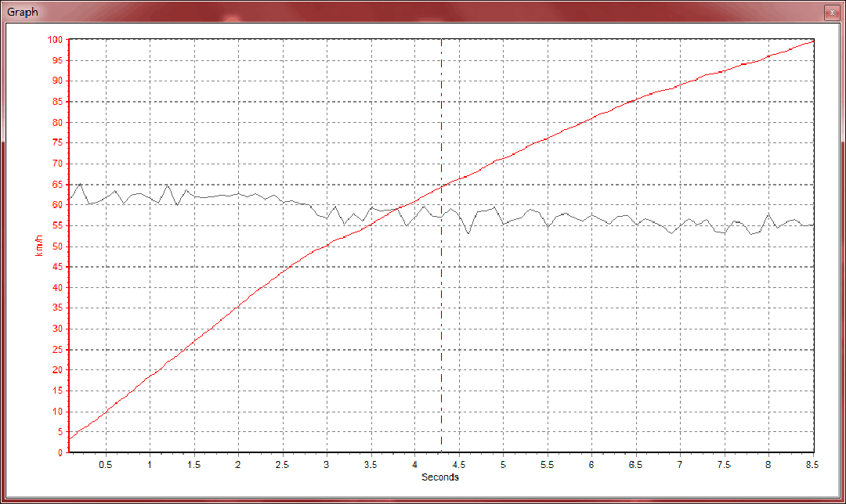Click the 6.5 tick on Seconds axis
This screenshot has height=504, width=846.
click(x=635, y=464)
